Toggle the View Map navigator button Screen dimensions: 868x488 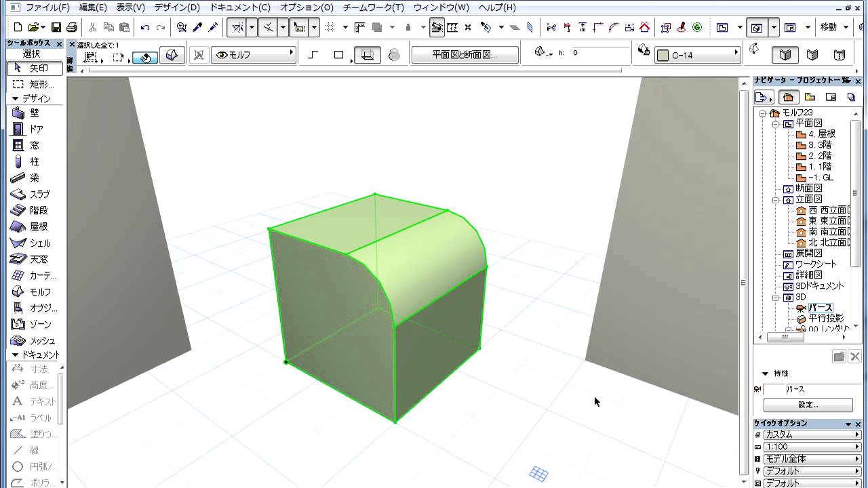tap(810, 97)
